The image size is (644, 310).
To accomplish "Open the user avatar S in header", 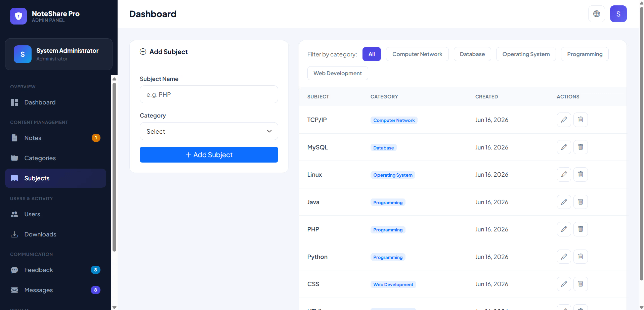I will coord(618,14).
